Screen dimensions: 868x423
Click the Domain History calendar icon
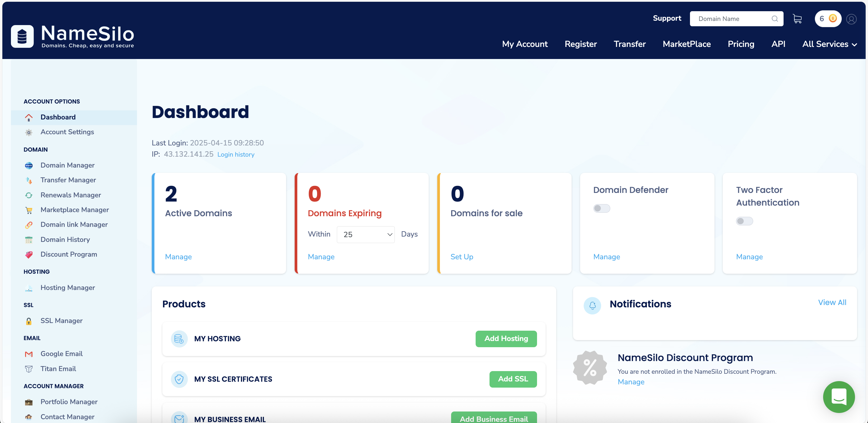(x=29, y=240)
